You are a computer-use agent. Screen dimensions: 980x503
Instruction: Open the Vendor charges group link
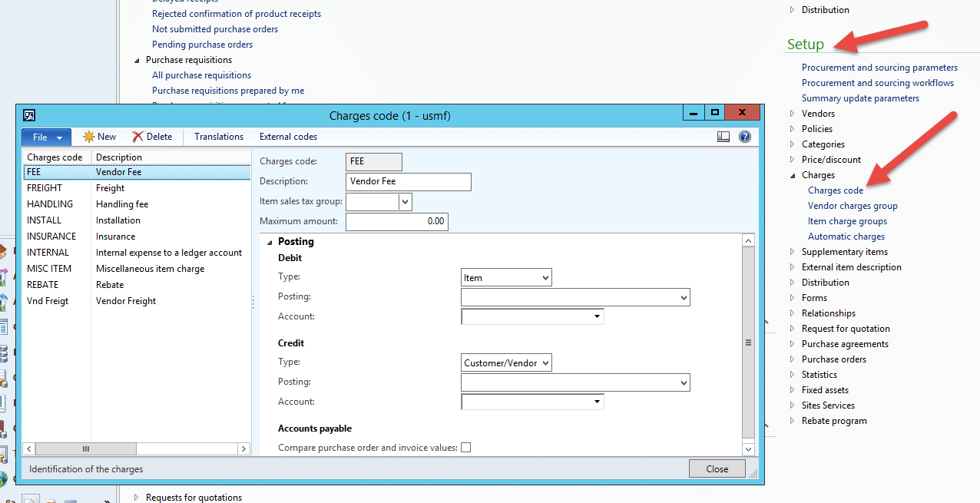(853, 205)
